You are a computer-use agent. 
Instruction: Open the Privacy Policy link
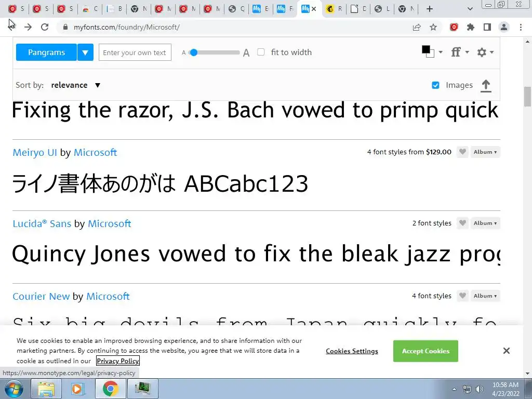[118, 361]
